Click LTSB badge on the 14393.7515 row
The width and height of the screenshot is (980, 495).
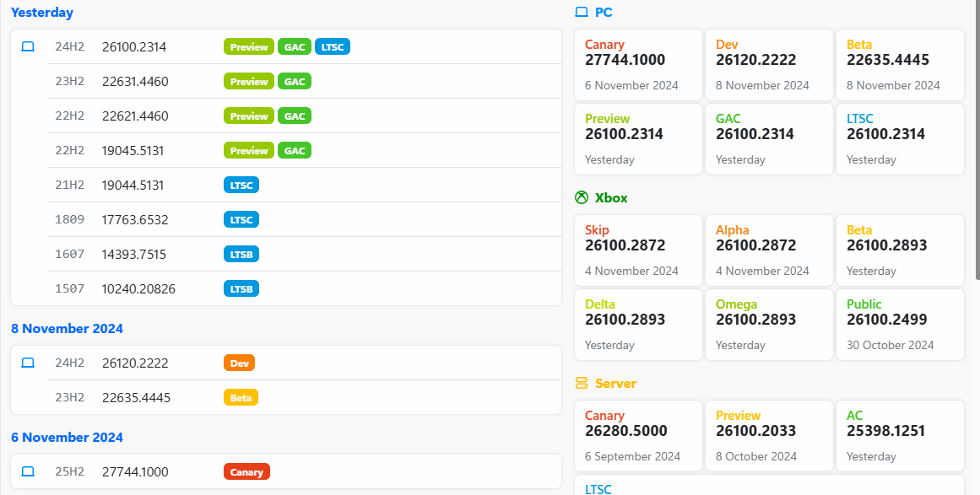(241, 254)
